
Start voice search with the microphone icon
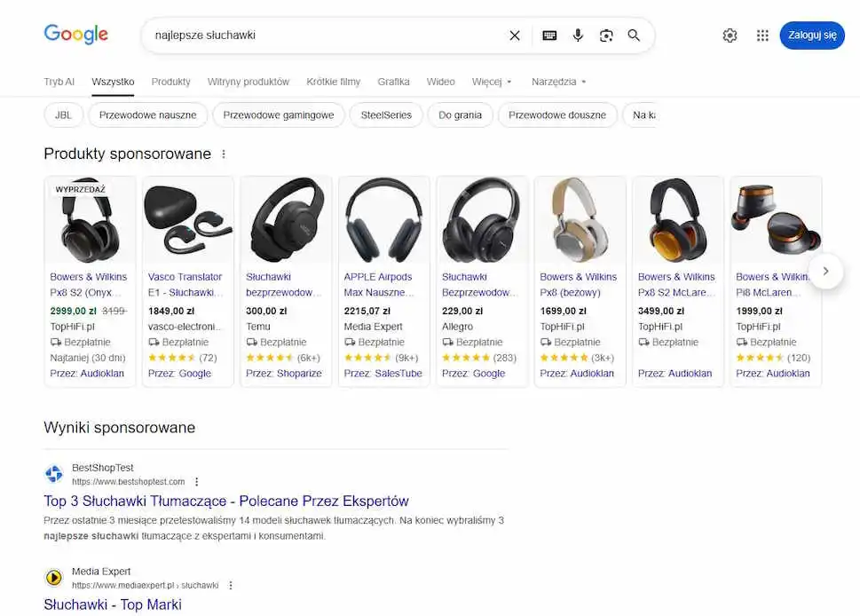[x=578, y=36]
